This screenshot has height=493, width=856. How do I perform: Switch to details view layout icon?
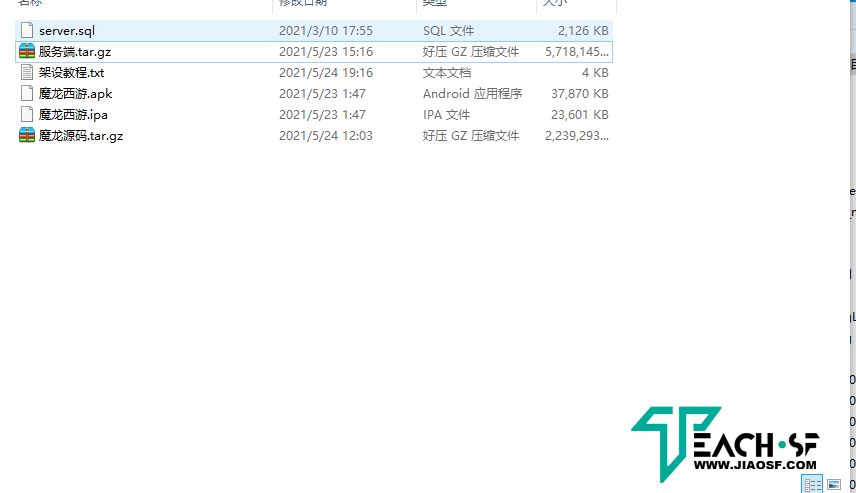click(x=812, y=484)
